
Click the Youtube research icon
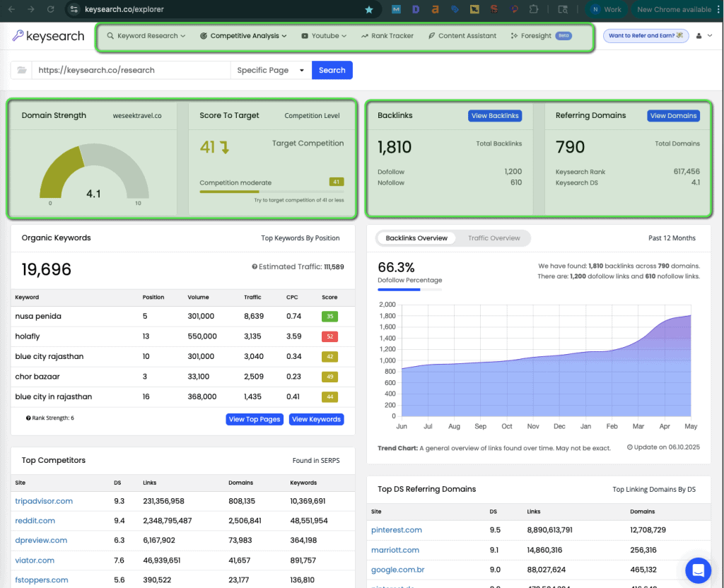point(306,34)
